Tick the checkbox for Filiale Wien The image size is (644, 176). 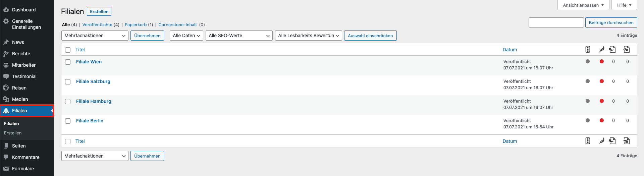[68, 62]
